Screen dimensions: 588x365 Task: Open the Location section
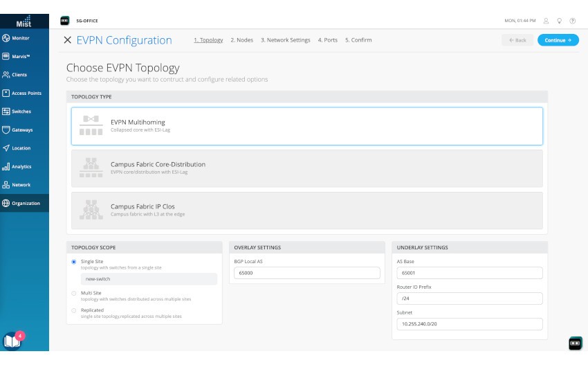[x=21, y=148]
